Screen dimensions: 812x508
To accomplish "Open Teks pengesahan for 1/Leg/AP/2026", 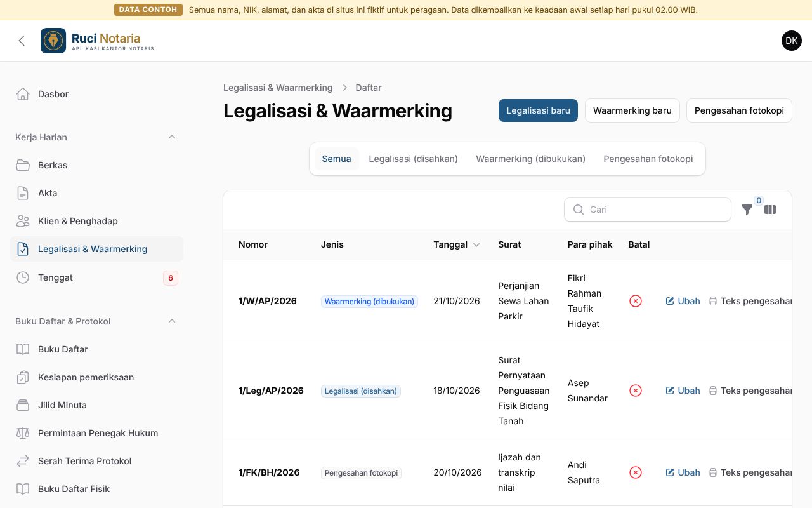I will point(750,391).
